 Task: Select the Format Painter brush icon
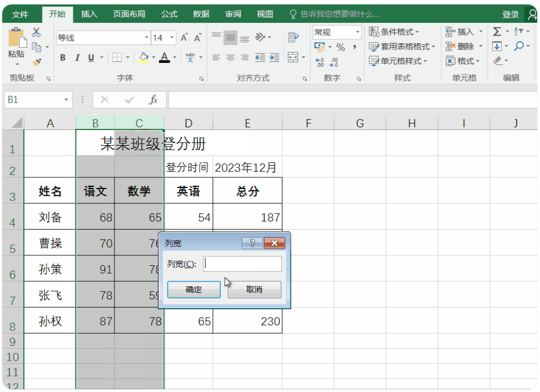(x=37, y=62)
